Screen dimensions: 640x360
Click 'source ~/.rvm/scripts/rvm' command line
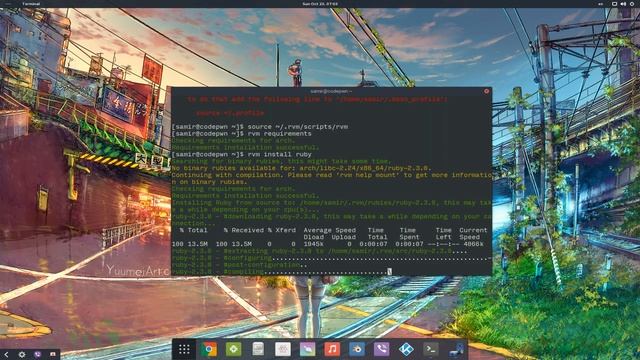tap(260, 127)
